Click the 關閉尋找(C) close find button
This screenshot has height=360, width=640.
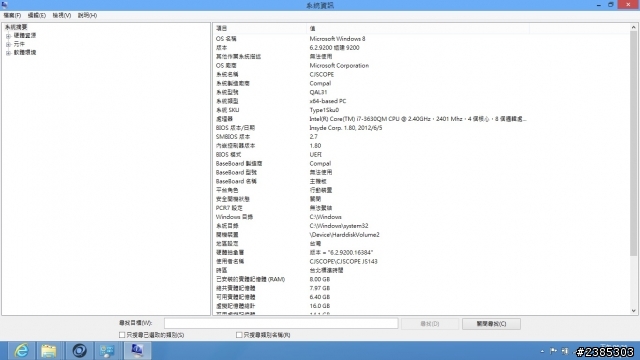pyautogui.click(x=491, y=324)
